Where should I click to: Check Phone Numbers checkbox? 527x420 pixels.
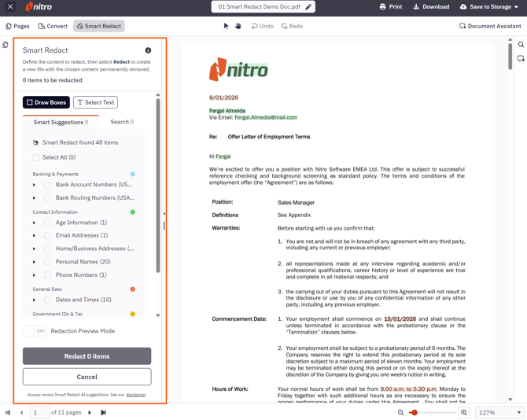[48, 274]
